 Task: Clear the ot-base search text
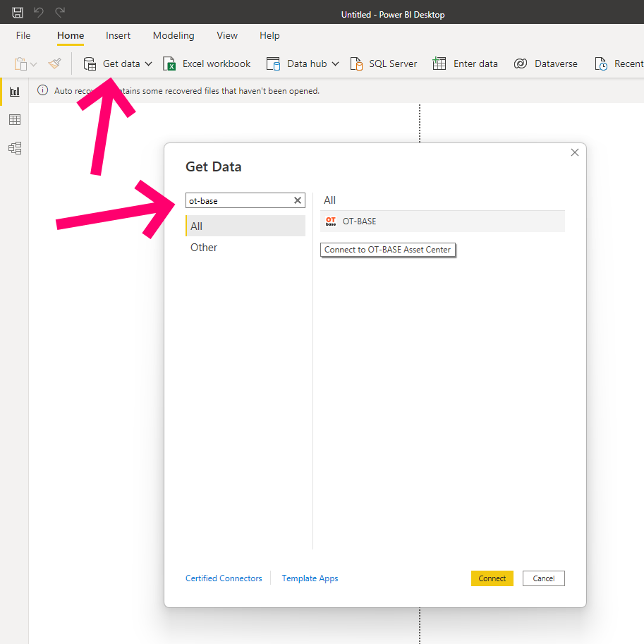point(298,201)
